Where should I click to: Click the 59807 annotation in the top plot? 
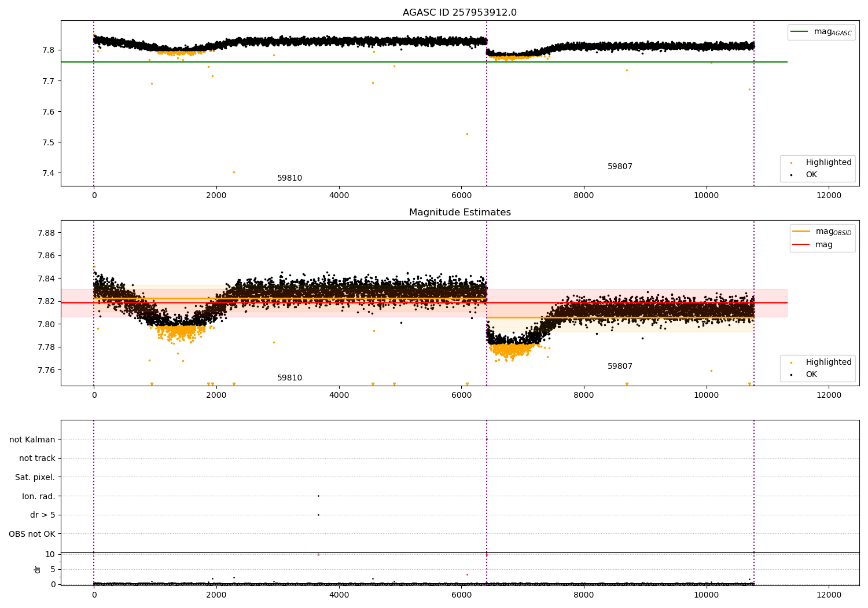[x=620, y=167]
